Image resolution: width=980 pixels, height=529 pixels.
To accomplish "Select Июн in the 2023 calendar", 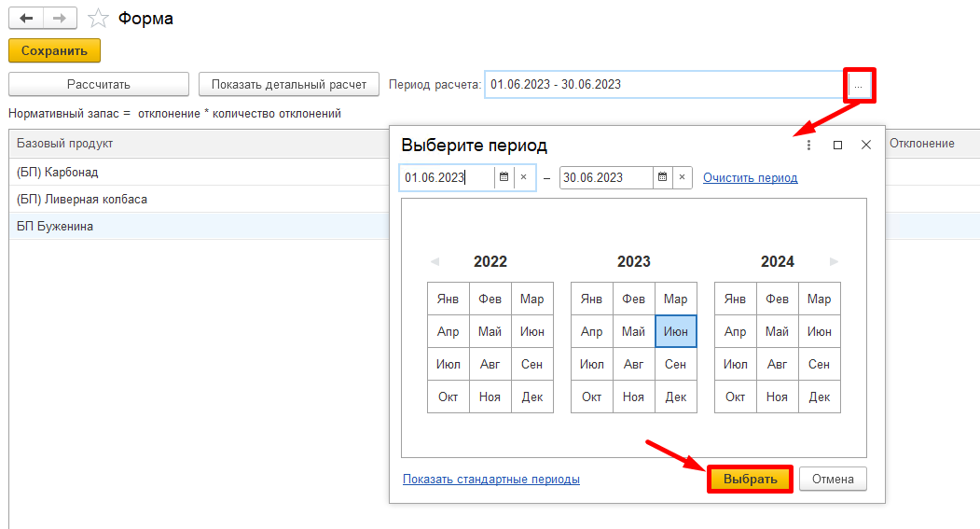I will [x=675, y=331].
